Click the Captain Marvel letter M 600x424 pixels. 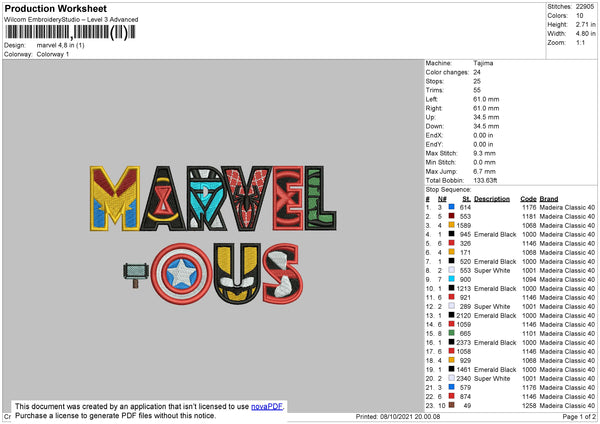point(115,198)
